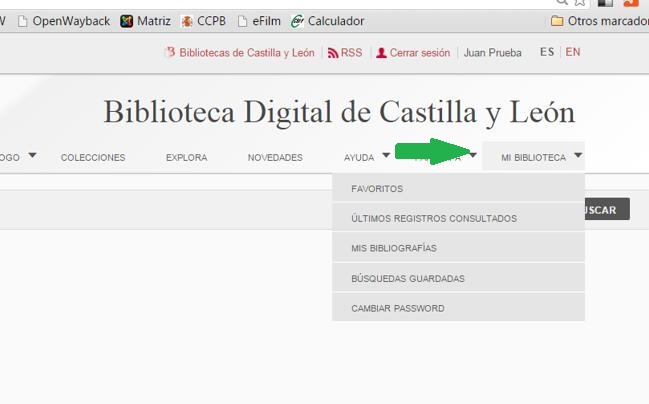Click the Juan Prueba user name
The height and width of the screenshot is (404, 649).
[493, 53]
